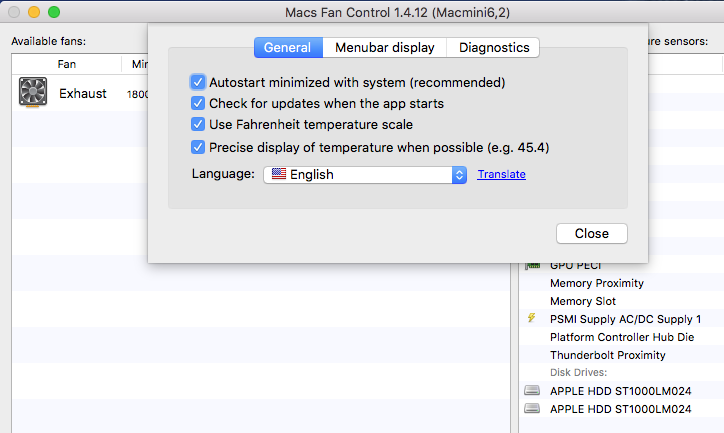Open the Translate link
724x433 pixels.
click(501, 174)
